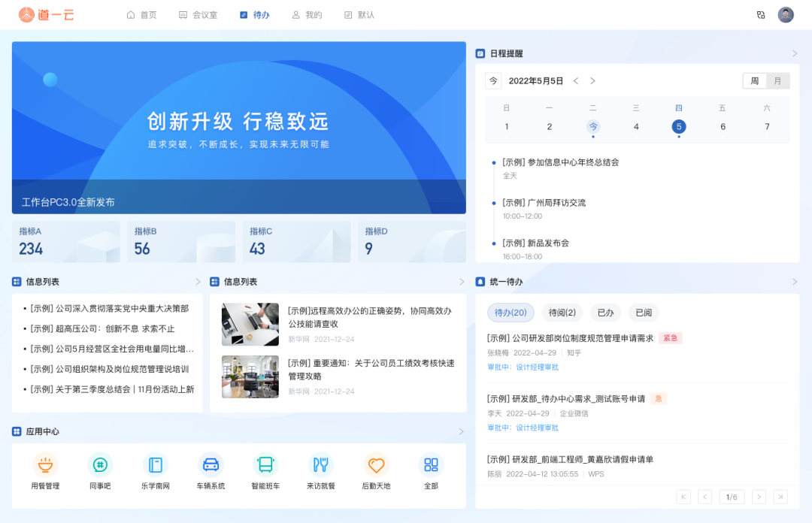The image size is (812, 523).
Task: Go to the previous week in the calendar
Action: (x=576, y=81)
